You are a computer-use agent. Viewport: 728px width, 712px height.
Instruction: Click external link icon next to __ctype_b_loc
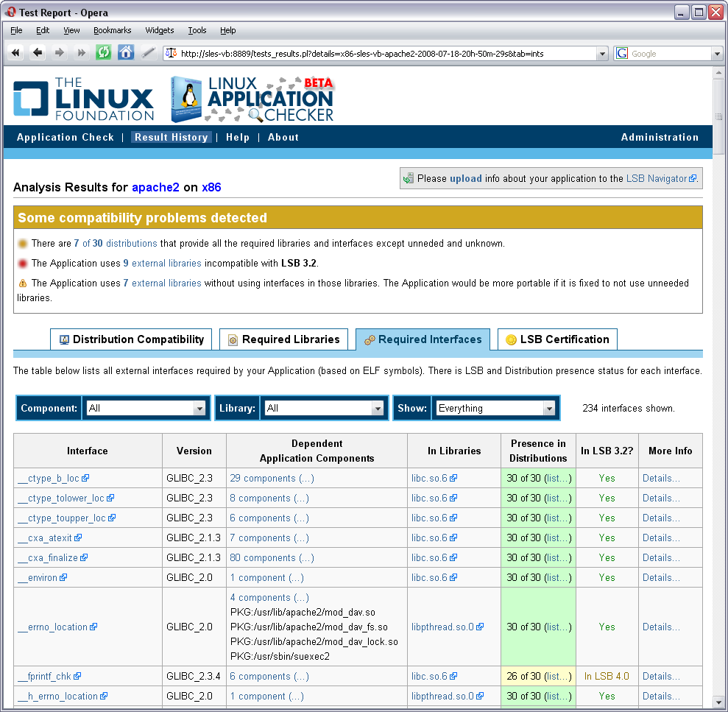pos(85,478)
